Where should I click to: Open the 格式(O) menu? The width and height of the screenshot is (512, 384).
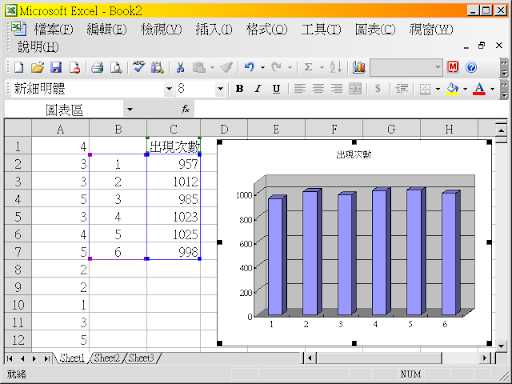tap(267, 29)
